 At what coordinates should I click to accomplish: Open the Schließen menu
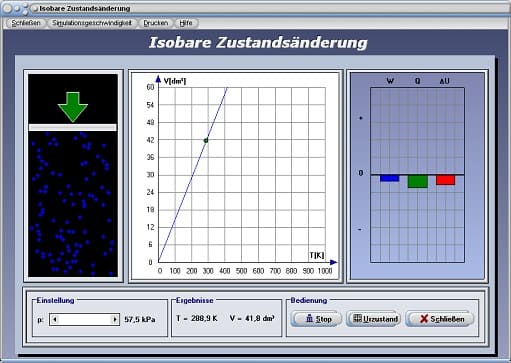(26, 23)
